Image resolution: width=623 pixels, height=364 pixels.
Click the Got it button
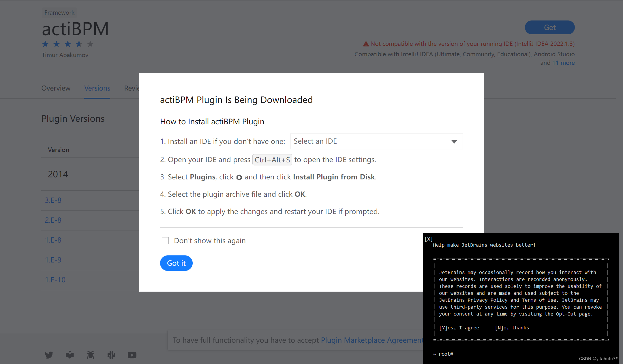(176, 263)
